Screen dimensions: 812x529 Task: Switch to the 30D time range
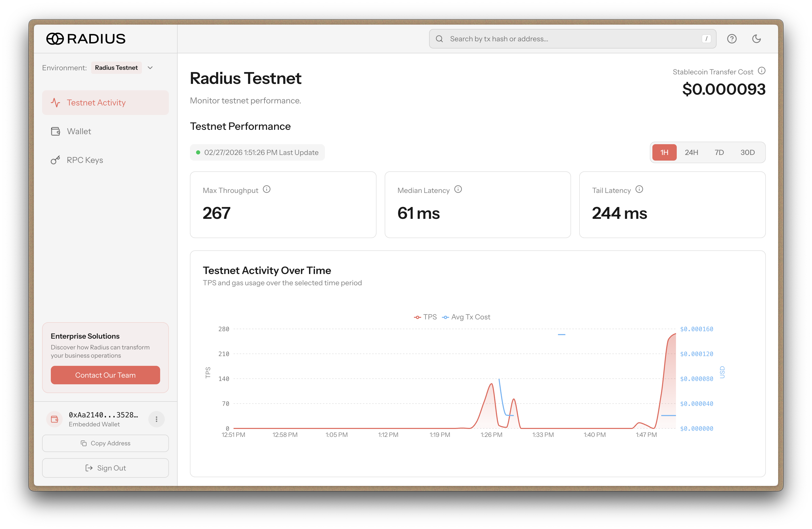coord(747,152)
